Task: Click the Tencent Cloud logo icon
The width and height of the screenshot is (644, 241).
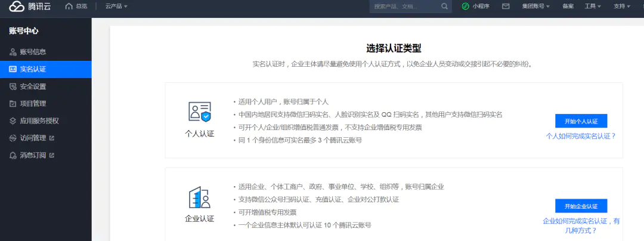Action: (x=17, y=6)
